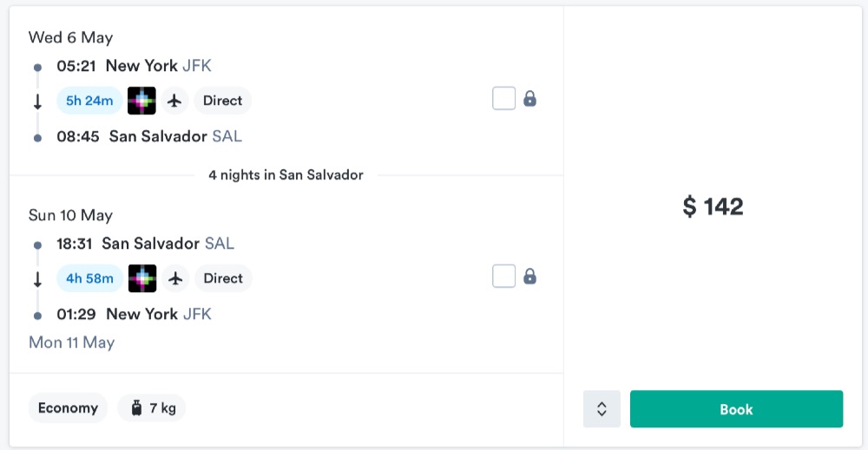Tick the return flight lock checkbox

[x=503, y=277]
